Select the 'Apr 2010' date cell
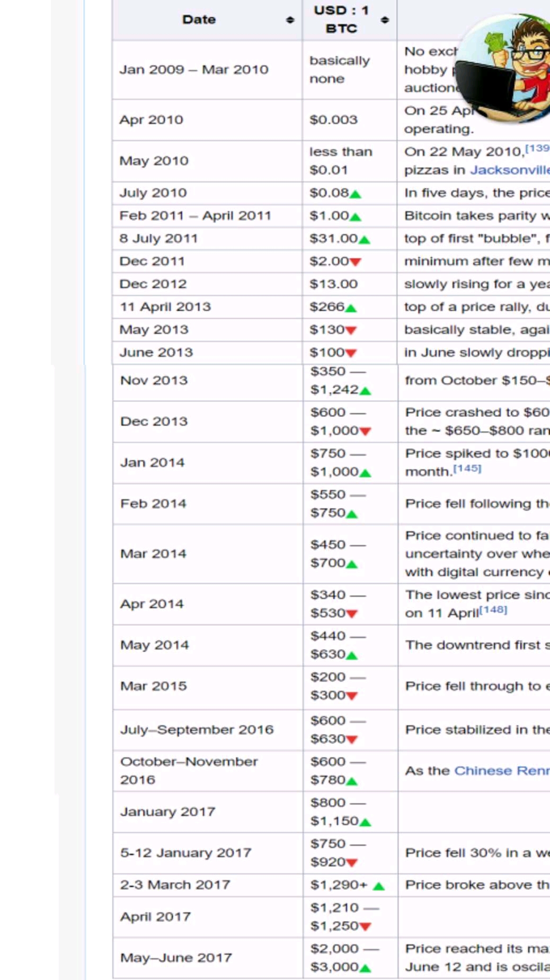 click(207, 120)
